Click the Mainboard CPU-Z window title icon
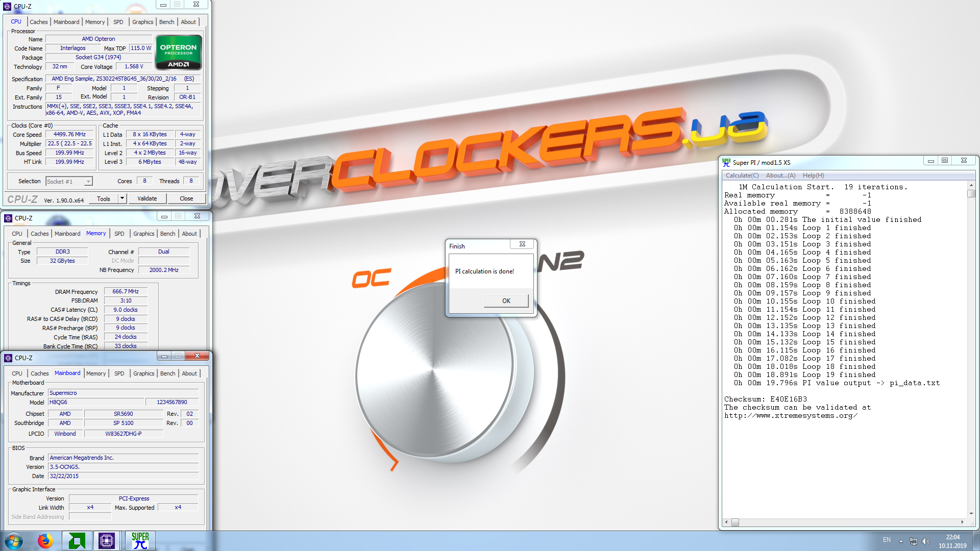980x551 pixels. tap(8, 358)
